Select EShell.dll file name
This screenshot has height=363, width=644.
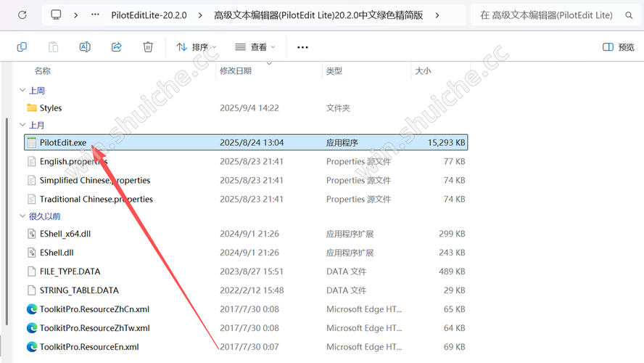click(57, 253)
